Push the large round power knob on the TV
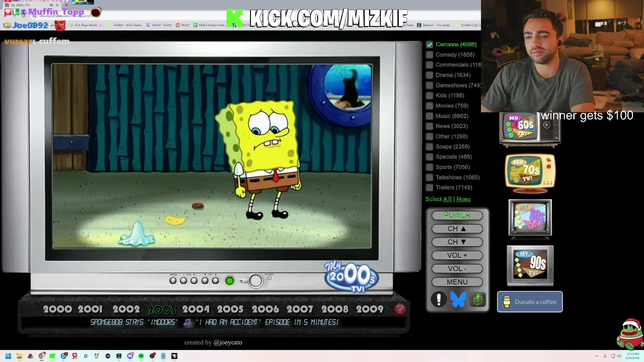This screenshot has width=644, height=362. [x=256, y=281]
